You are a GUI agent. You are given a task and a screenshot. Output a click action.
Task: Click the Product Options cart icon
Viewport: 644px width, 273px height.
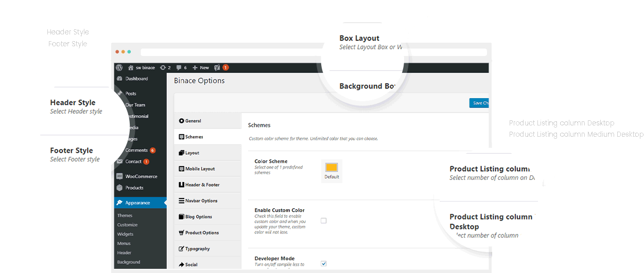[x=181, y=232]
